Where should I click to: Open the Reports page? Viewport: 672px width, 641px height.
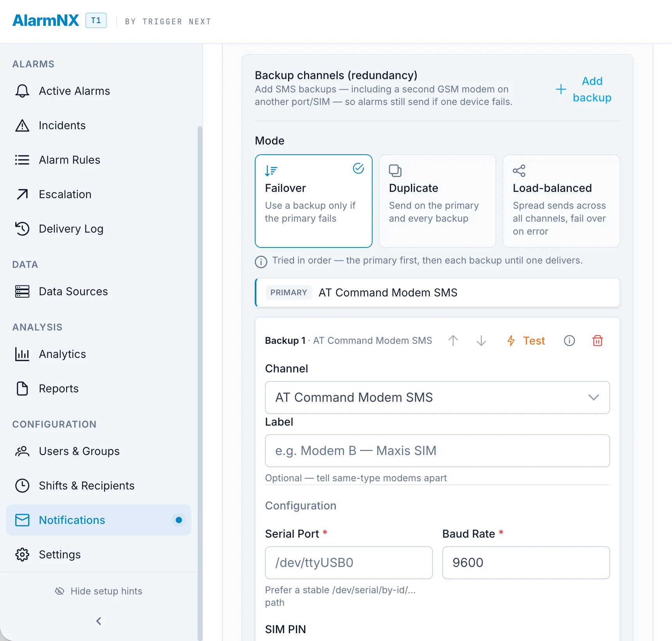(x=99, y=388)
